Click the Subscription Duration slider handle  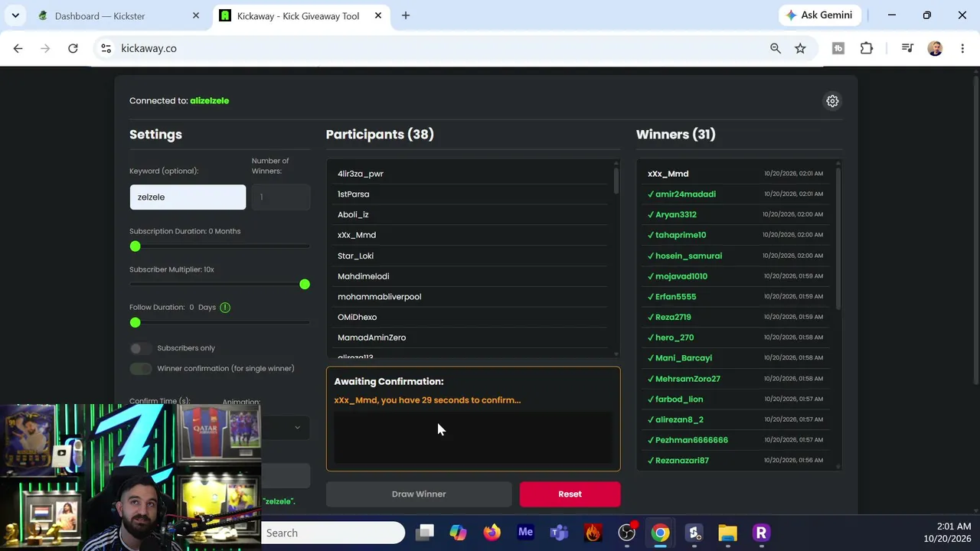click(136, 246)
